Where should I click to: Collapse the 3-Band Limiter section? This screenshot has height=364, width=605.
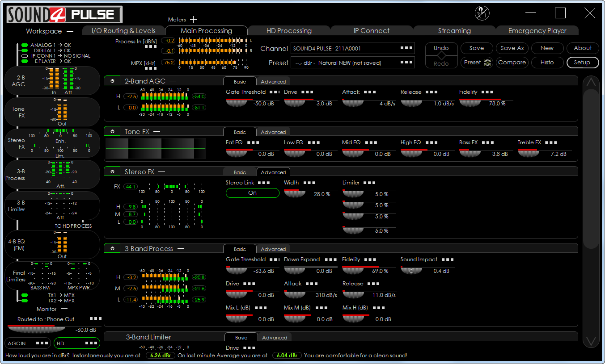(179, 337)
